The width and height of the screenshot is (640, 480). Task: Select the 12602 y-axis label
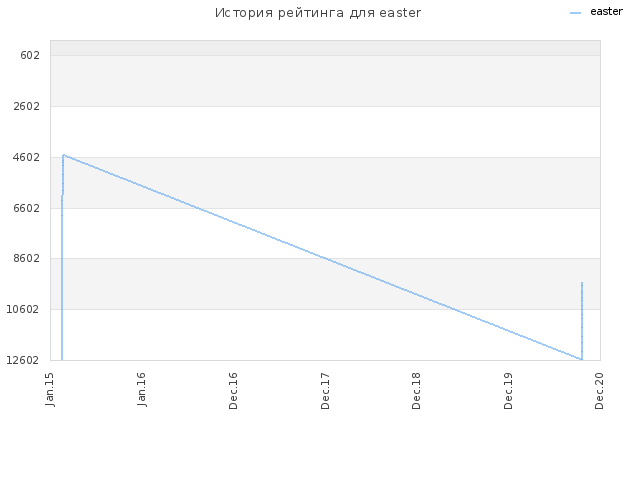[23, 360]
